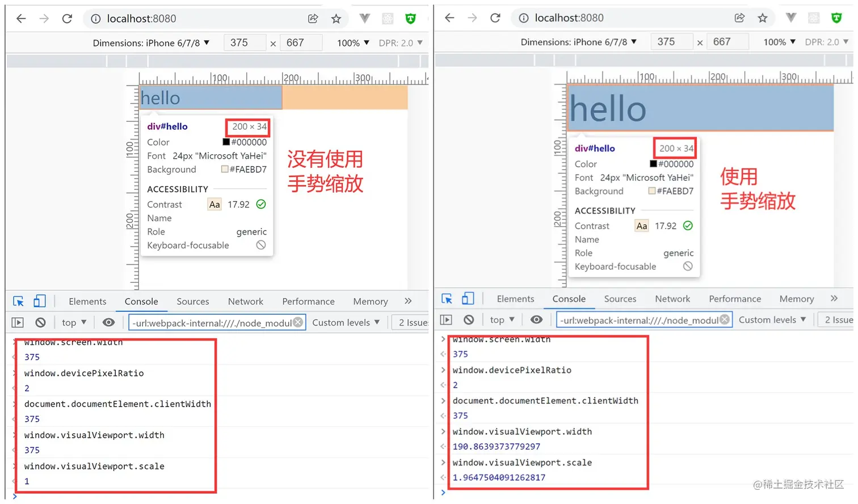The width and height of the screenshot is (858, 504).
Task: Open the 100% zoom dropdown in left window
Action: (353, 43)
